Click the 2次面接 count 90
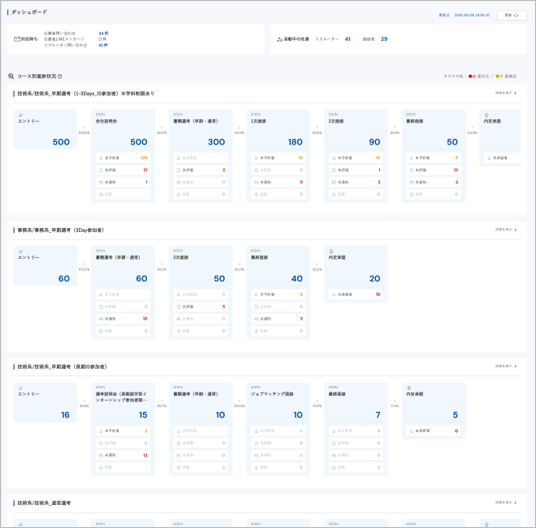This screenshot has width=536, height=528. [x=374, y=142]
